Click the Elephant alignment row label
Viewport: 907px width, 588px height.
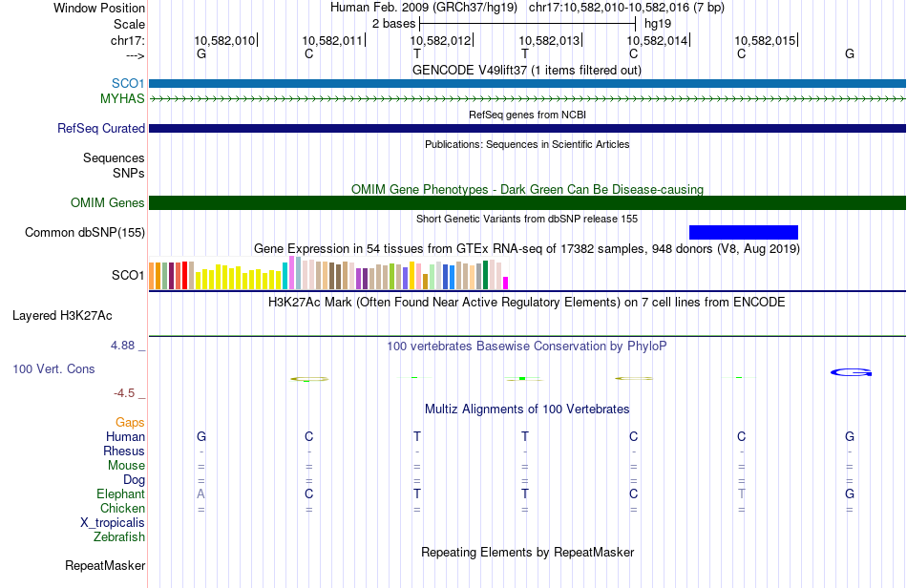pos(121,493)
